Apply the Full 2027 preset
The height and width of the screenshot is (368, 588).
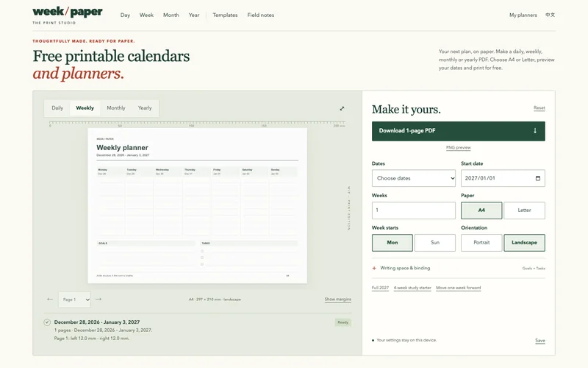380,288
